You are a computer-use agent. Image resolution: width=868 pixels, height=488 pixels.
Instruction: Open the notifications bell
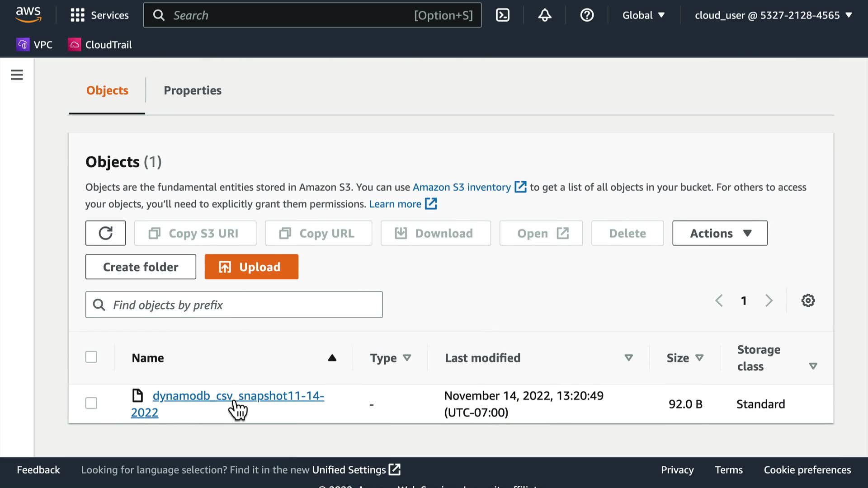click(544, 15)
